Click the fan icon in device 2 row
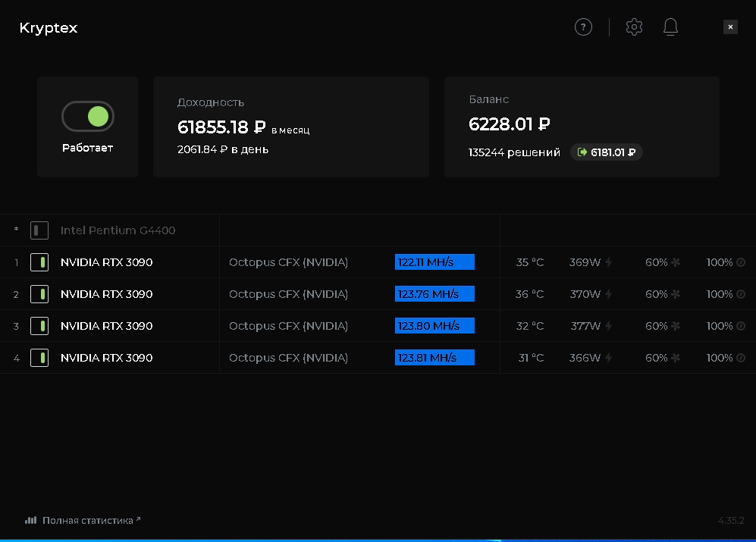Image resolution: width=756 pixels, height=542 pixels. pyautogui.click(x=676, y=294)
